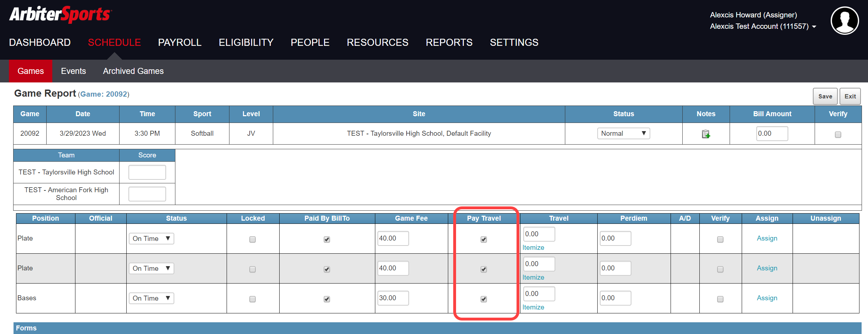
Task: Open the game Status dropdown showing Normal
Action: click(623, 133)
